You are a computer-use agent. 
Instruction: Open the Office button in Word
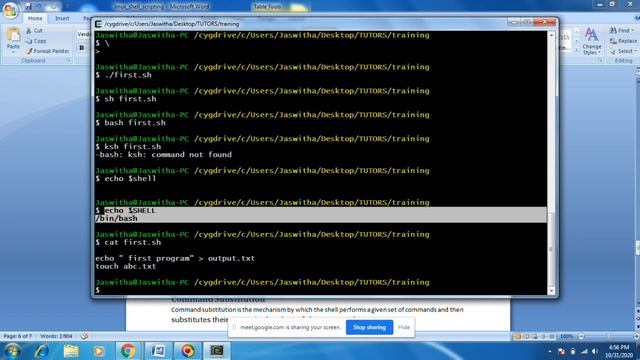click(10, 10)
